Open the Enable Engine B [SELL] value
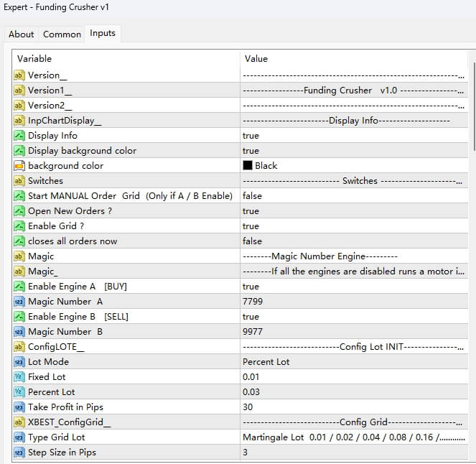476x464 pixels. coord(251,317)
